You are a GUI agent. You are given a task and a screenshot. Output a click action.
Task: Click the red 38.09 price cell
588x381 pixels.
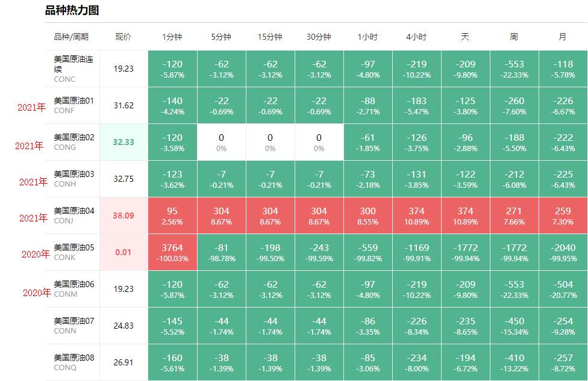coord(124,215)
